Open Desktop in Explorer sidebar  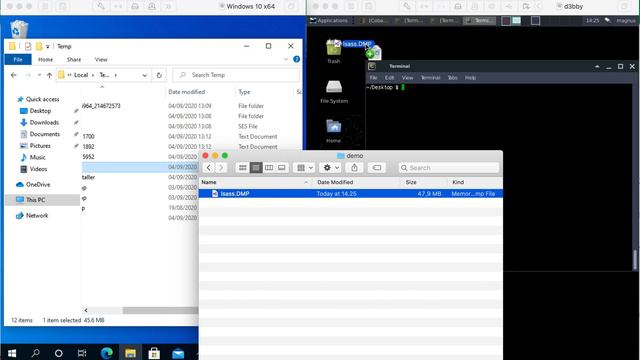40,111
